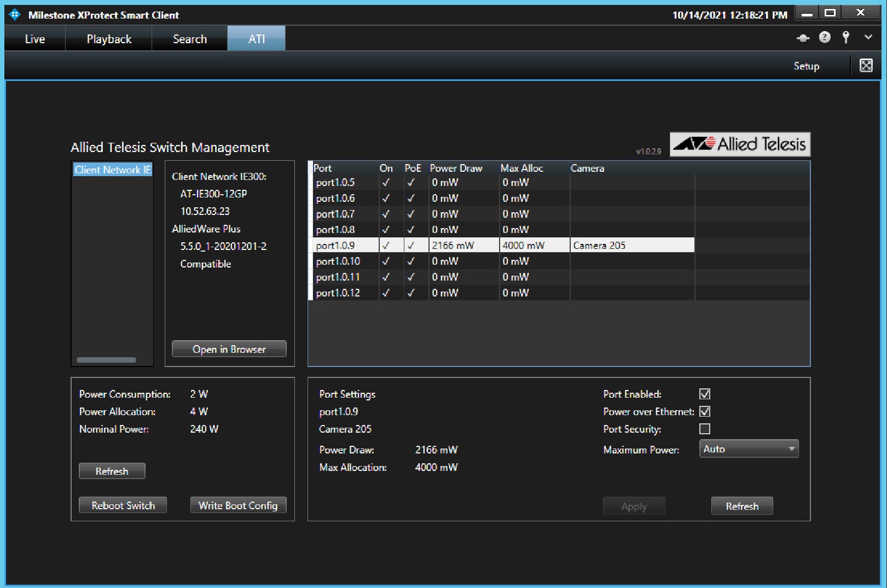
Task: Switch to the Live tab
Action: (x=35, y=39)
